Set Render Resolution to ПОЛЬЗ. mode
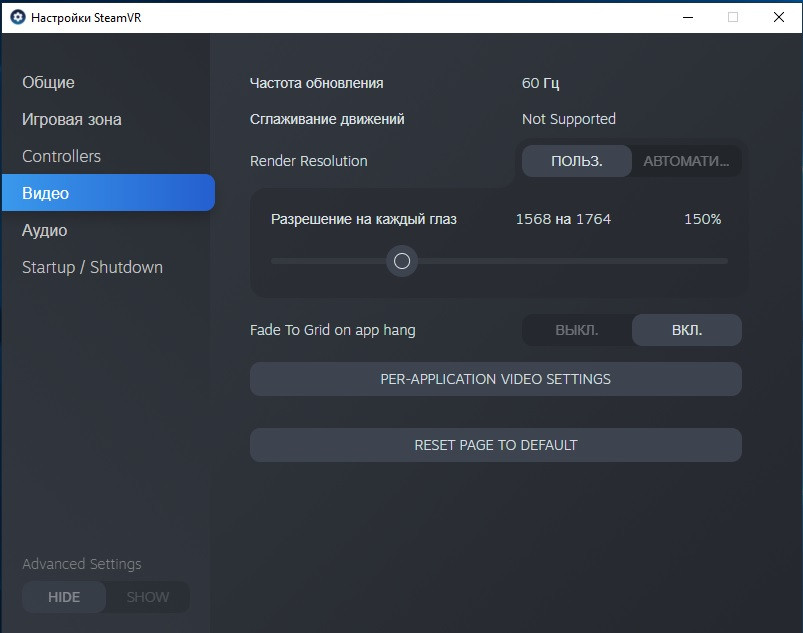803x633 pixels. click(x=577, y=161)
